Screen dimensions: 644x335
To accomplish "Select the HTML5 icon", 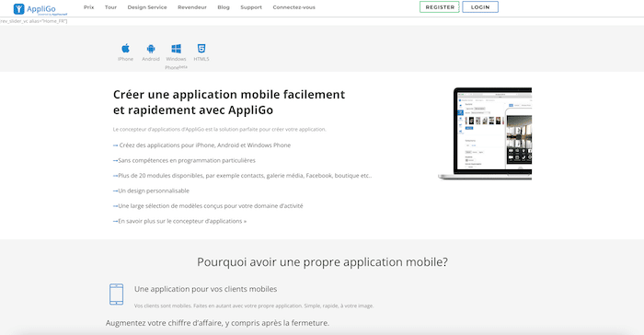I will click(201, 49).
